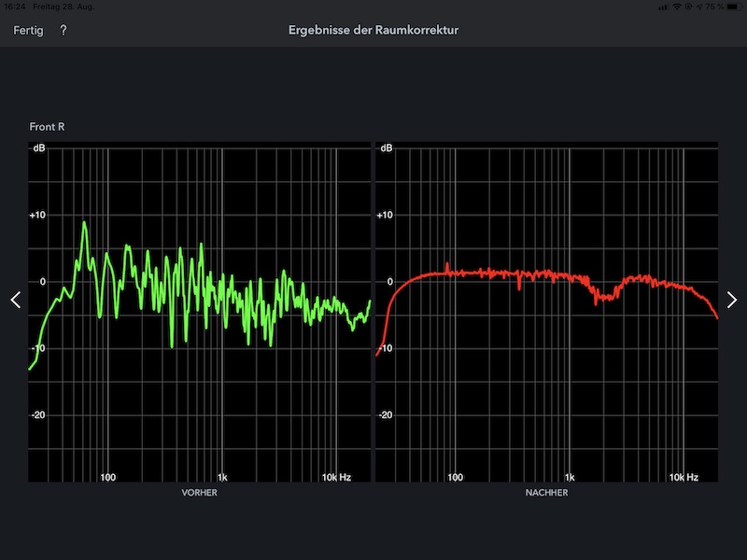The height and width of the screenshot is (560, 747).
Task: Tap the rotation lock status icon
Action: (x=688, y=6)
